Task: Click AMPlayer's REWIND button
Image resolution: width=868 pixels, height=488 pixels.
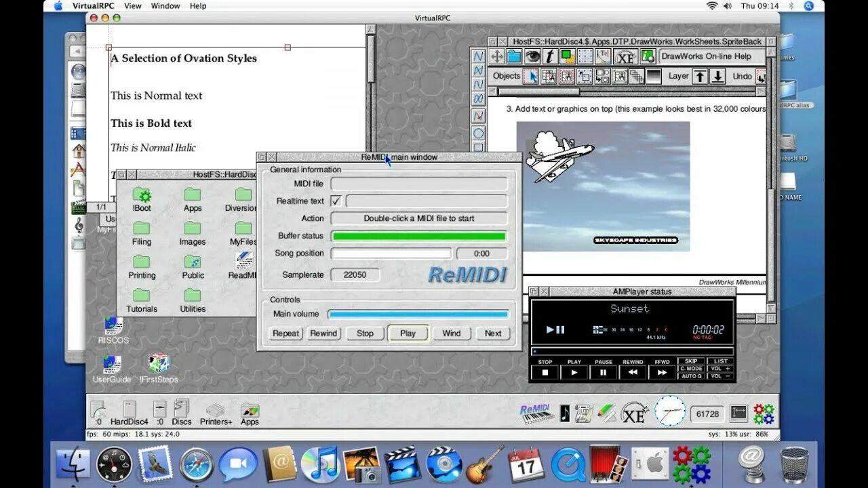Action: tap(633, 372)
